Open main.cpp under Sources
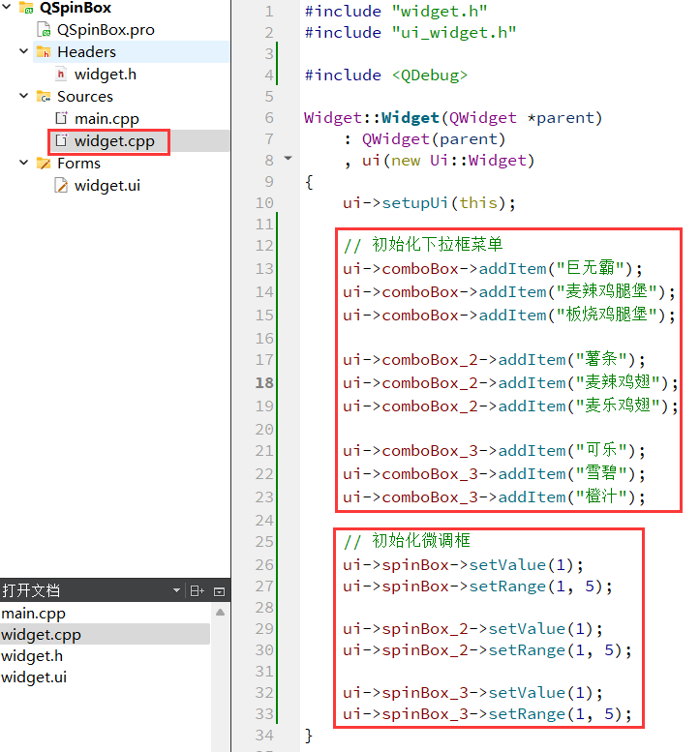 coord(107,118)
